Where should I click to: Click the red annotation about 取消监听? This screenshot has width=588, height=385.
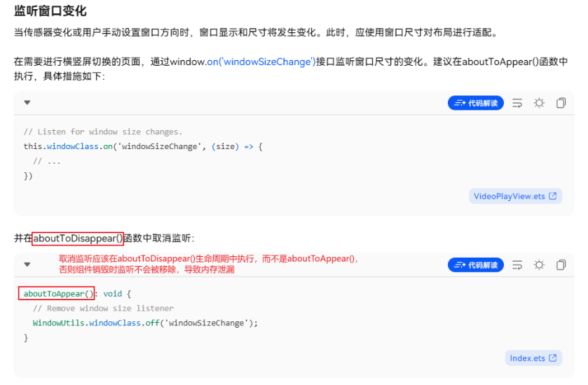210,264
